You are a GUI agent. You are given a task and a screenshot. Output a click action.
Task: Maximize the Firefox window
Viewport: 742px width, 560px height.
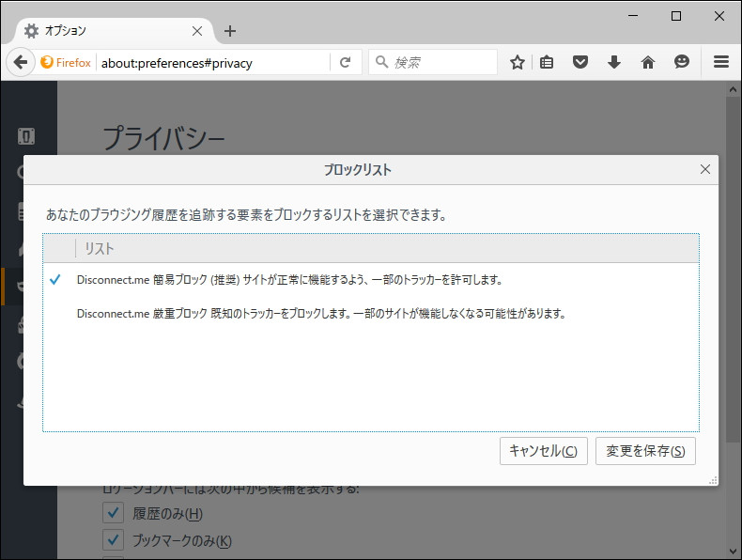[x=676, y=16]
